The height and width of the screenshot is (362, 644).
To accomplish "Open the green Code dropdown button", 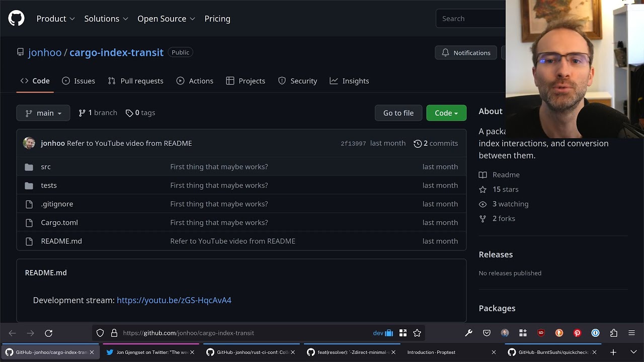I will 446,113.
